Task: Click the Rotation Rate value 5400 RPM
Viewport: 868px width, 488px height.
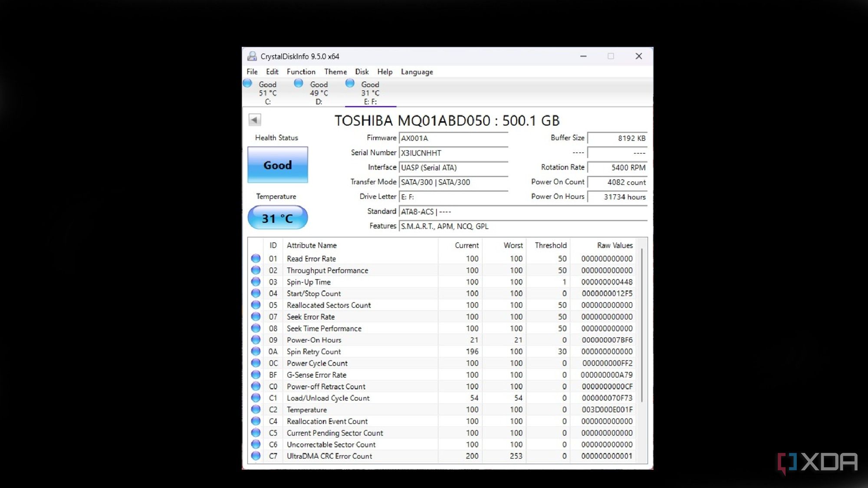Action: coord(617,167)
